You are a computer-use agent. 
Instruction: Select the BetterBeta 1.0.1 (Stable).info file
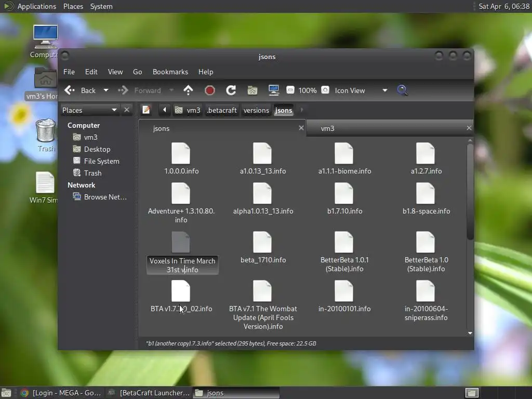pyautogui.click(x=344, y=252)
